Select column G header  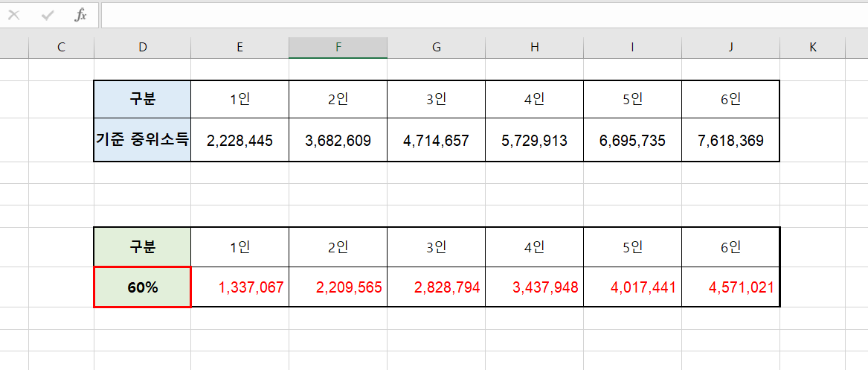point(436,48)
